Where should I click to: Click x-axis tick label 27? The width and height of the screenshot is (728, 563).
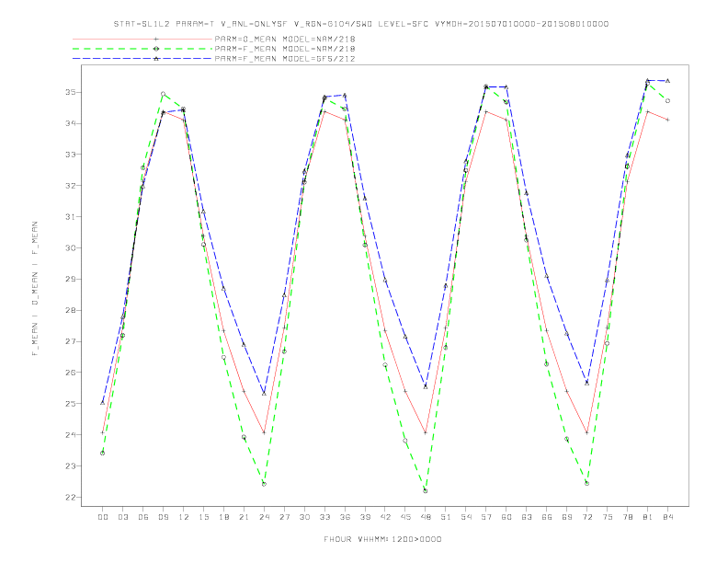coord(284,517)
